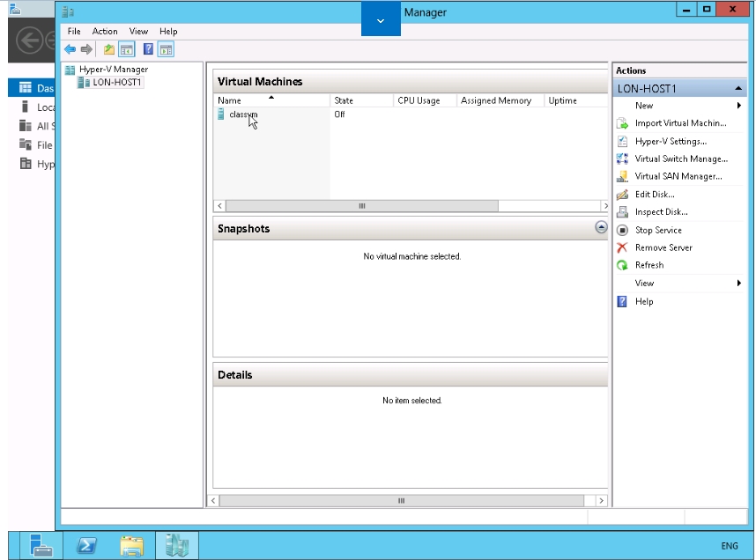Click the bottom scrollbar left arrow

[213, 501]
